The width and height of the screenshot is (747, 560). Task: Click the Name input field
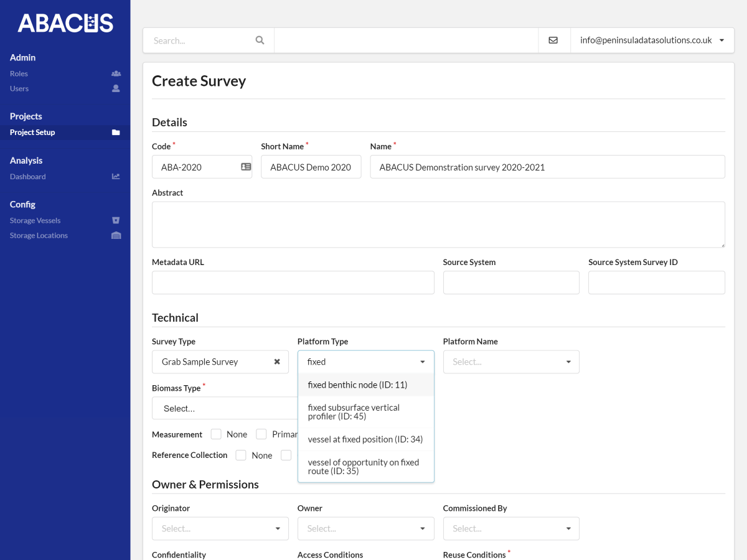pyautogui.click(x=548, y=167)
